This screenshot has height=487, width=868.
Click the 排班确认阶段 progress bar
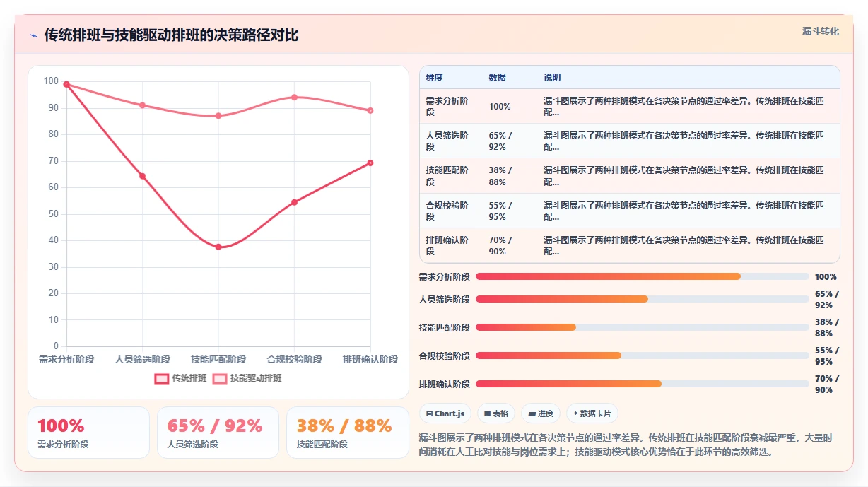642,384
